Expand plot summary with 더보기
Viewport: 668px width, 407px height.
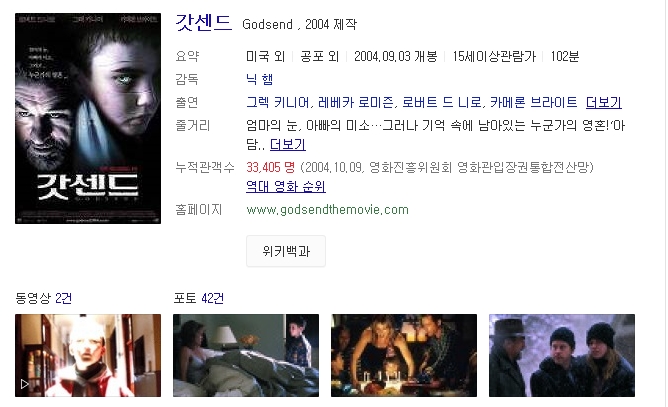click(288, 144)
